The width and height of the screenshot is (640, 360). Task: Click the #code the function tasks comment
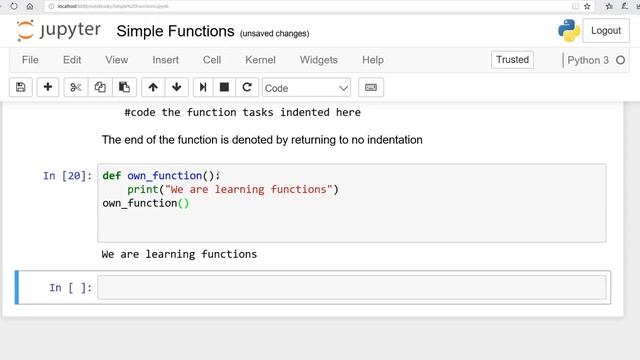(242, 112)
